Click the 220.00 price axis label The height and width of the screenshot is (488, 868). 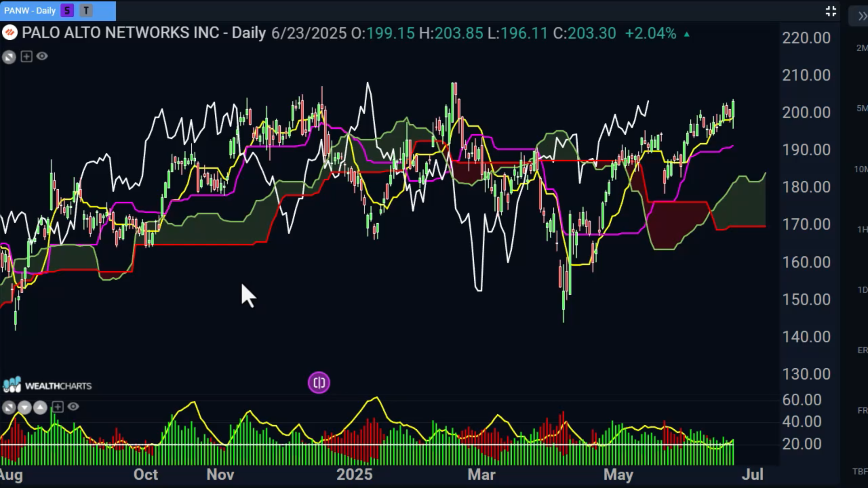tap(807, 38)
